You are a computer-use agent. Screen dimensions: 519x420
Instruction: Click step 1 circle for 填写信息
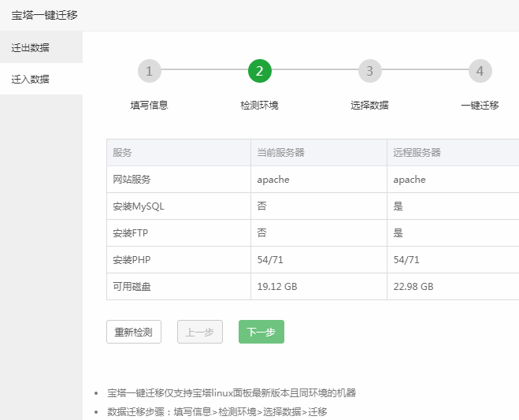click(150, 71)
